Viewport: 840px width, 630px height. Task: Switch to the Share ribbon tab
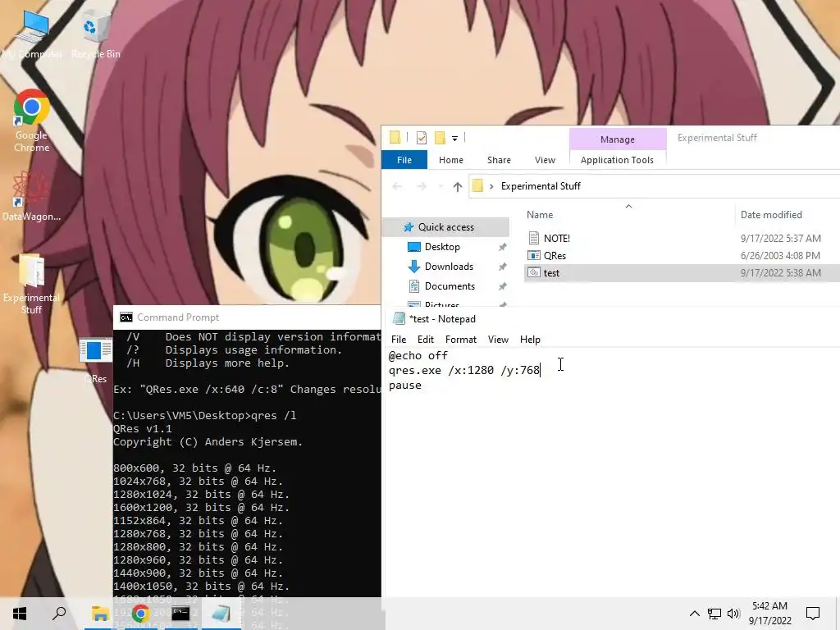coord(499,160)
